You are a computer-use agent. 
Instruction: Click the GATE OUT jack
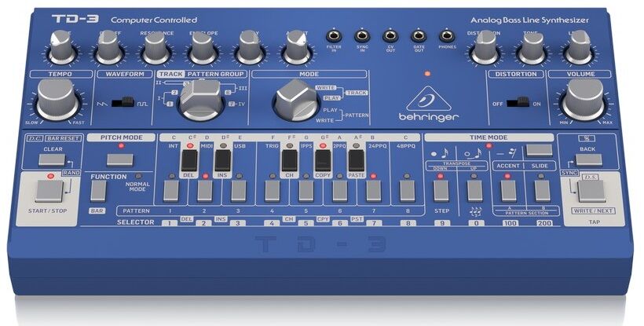(419, 37)
